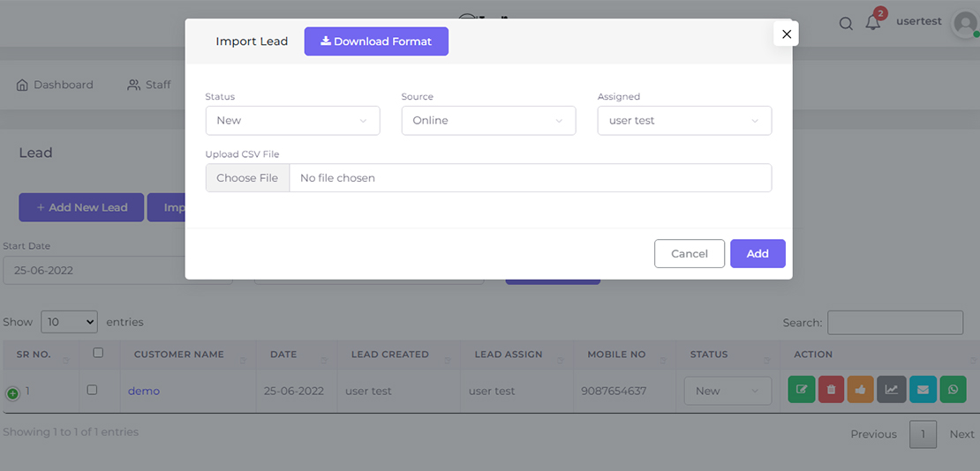
Task: Open the Staff menu item
Action: 149,85
